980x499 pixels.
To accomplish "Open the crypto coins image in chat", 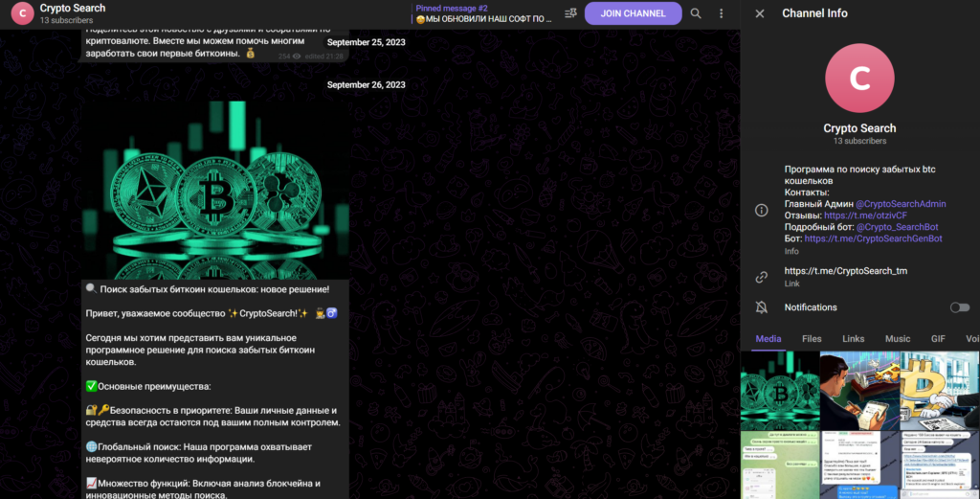I will 215,189.
